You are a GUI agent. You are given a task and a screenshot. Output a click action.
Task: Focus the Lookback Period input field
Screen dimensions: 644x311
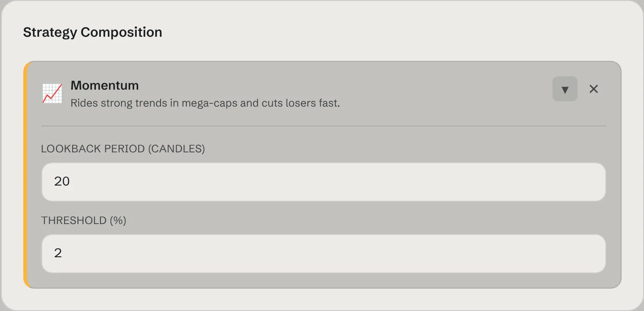pos(323,182)
